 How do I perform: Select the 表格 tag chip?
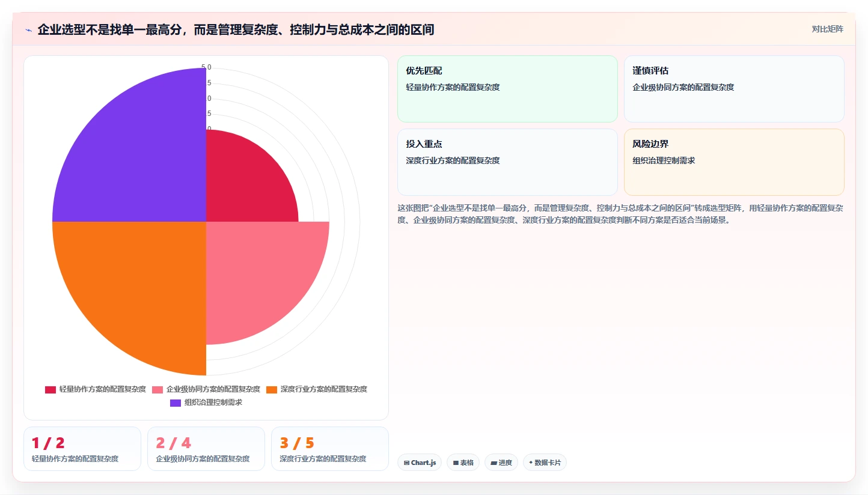[463, 463]
